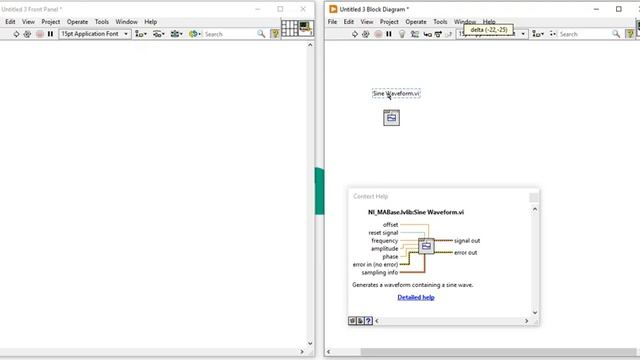This screenshot has width=640, height=360.
Task: Open Align Objects dropdown in Block Diagram toolbar
Action: pyautogui.click(x=538, y=34)
